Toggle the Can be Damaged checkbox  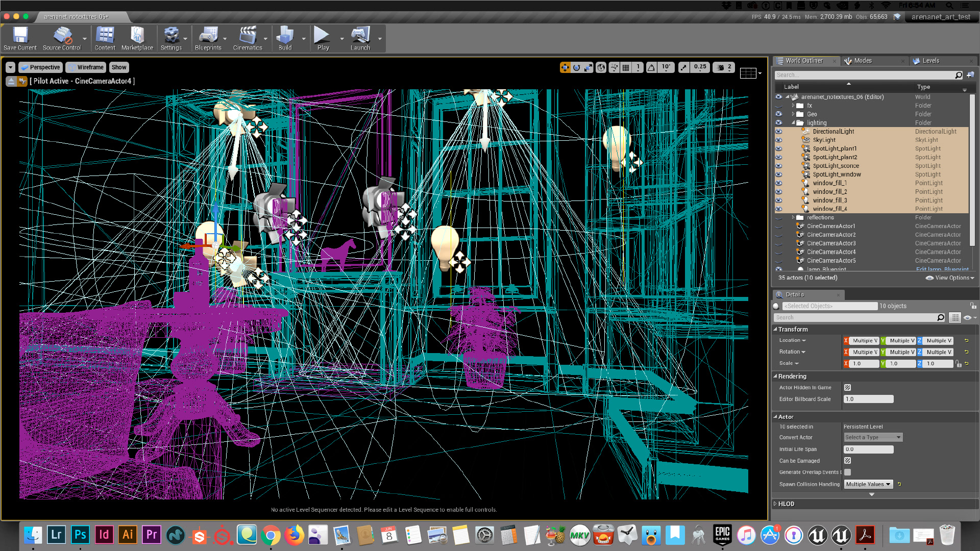[x=847, y=461]
